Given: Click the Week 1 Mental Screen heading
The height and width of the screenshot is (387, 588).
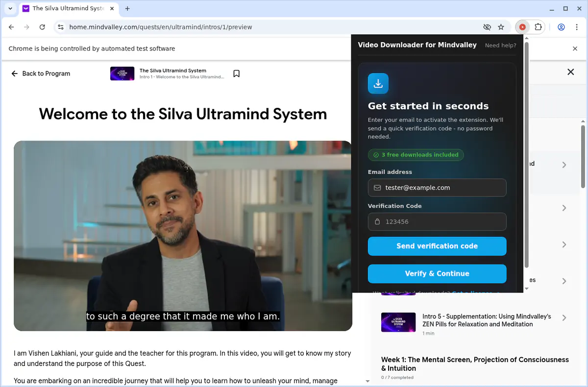Looking at the screenshot, I should tap(475, 364).
